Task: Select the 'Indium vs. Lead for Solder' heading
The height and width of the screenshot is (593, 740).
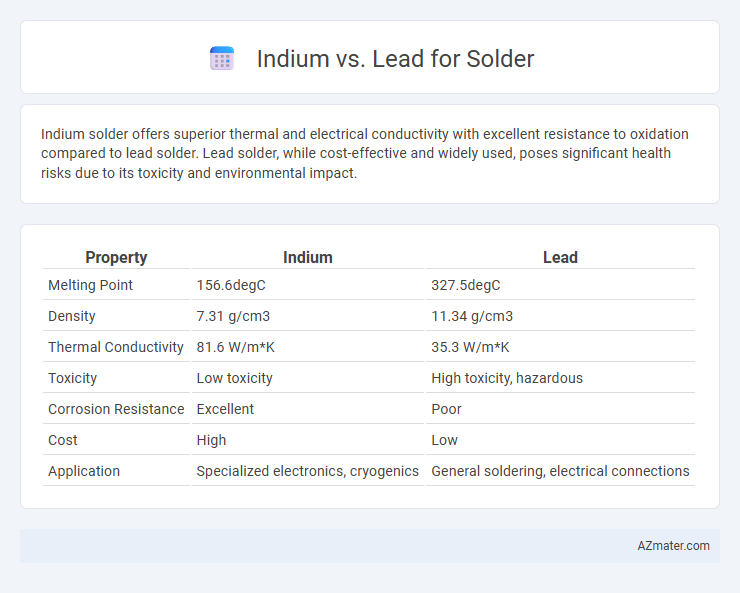Action: pos(395,59)
